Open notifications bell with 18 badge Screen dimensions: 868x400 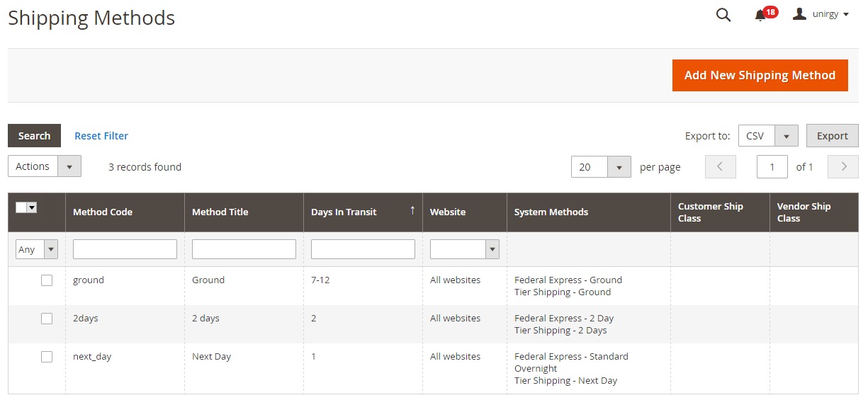click(761, 15)
